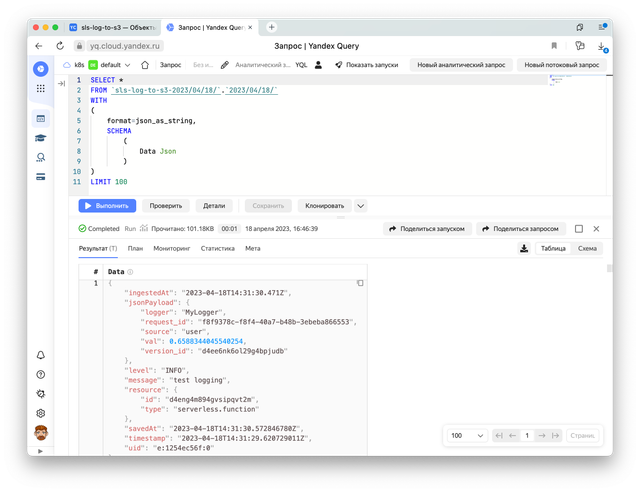
Task: Expand the arrow next to Клонировать
Action: [361, 205]
